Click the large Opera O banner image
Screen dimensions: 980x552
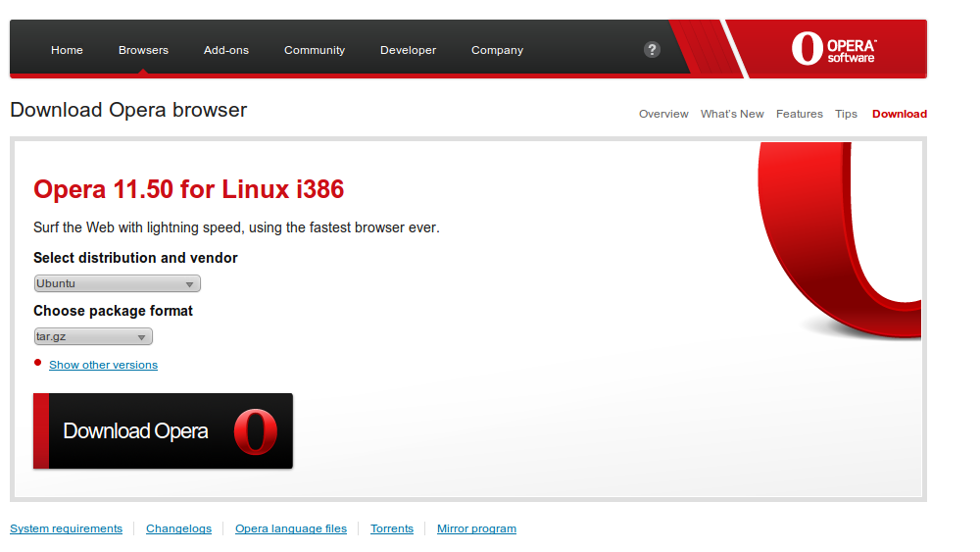pyautogui.click(x=840, y=241)
